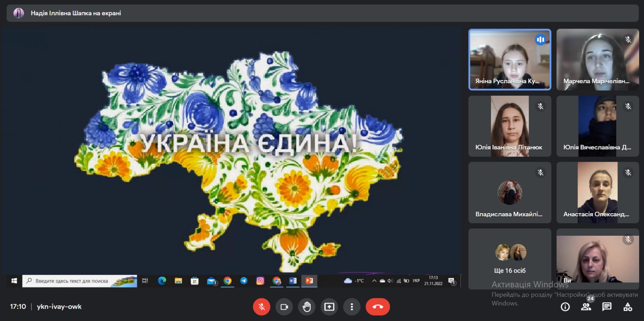Click the 17:10 meeting time
Viewport: 644px width, 321px height.
(18, 307)
